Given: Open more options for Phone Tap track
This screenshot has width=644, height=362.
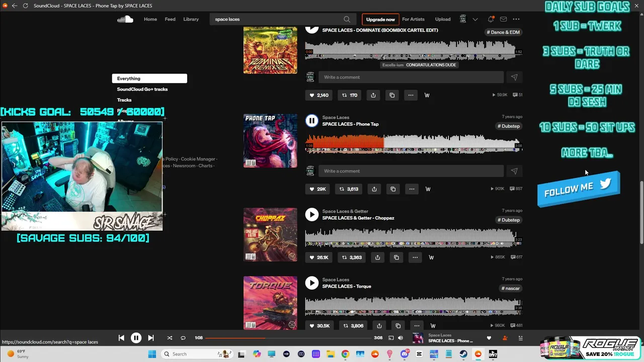Looking at the screenshot, I should point(412,189).
